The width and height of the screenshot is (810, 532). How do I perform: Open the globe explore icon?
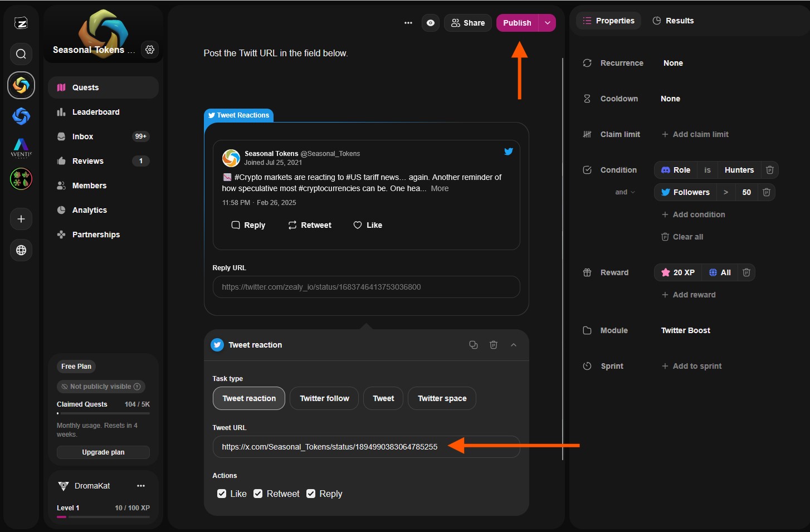(x=21, y=250)
